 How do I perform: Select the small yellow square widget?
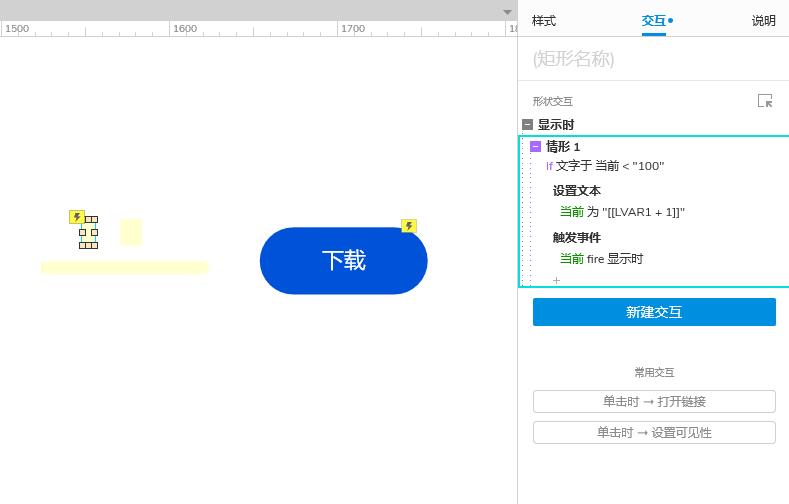pos(131,232)
